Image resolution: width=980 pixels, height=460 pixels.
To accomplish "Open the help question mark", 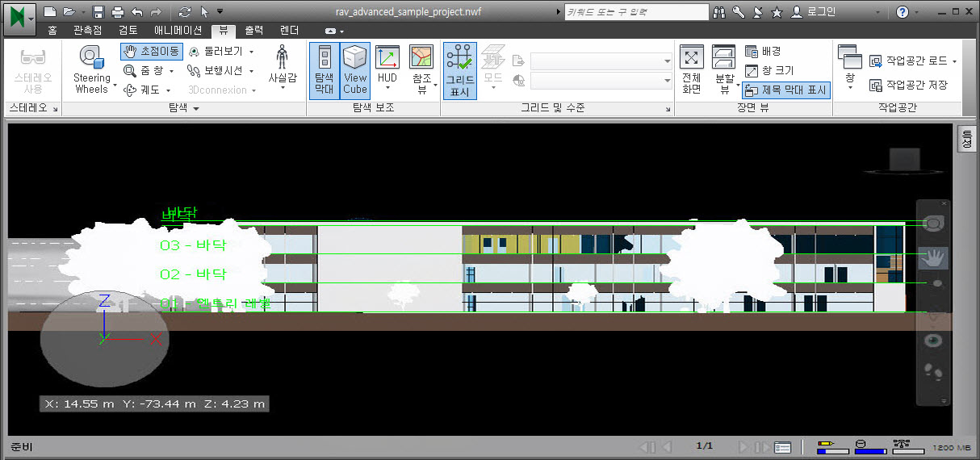I will (x=903, y=12).
